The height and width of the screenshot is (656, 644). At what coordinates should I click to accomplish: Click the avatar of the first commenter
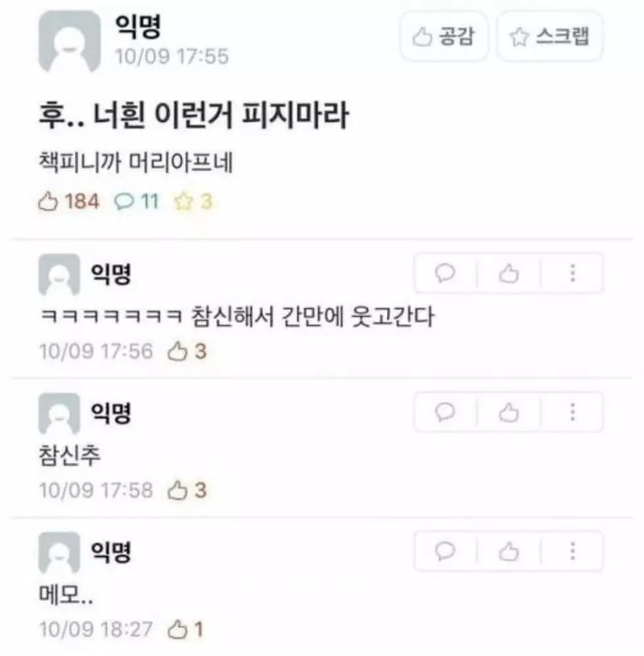click(59, 274)
